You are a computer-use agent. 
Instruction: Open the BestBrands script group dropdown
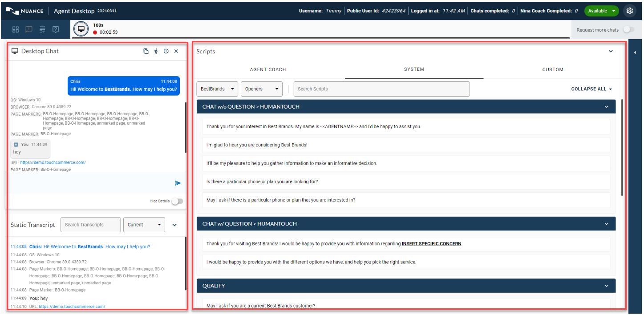[217, 89]
